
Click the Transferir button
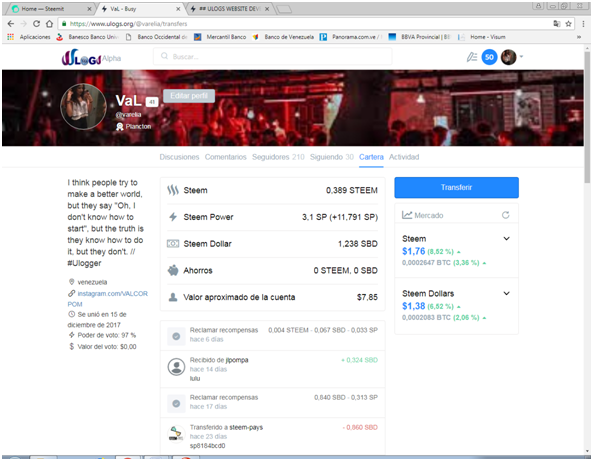point(456,188)
